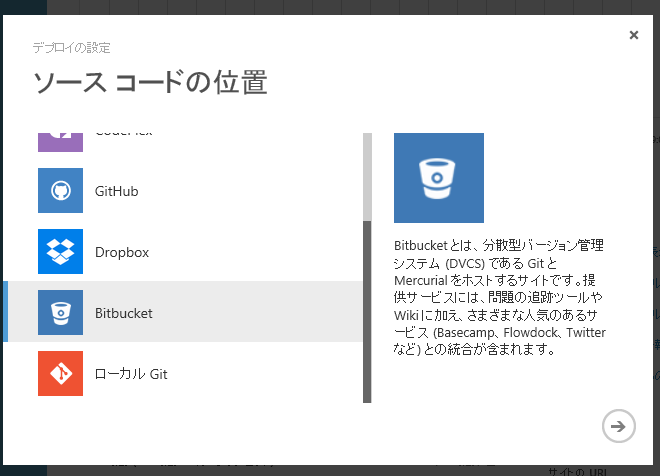Click the ソース コードの位置 heading
The height and width of the screenshot is (476, 660).
(150, 81)
